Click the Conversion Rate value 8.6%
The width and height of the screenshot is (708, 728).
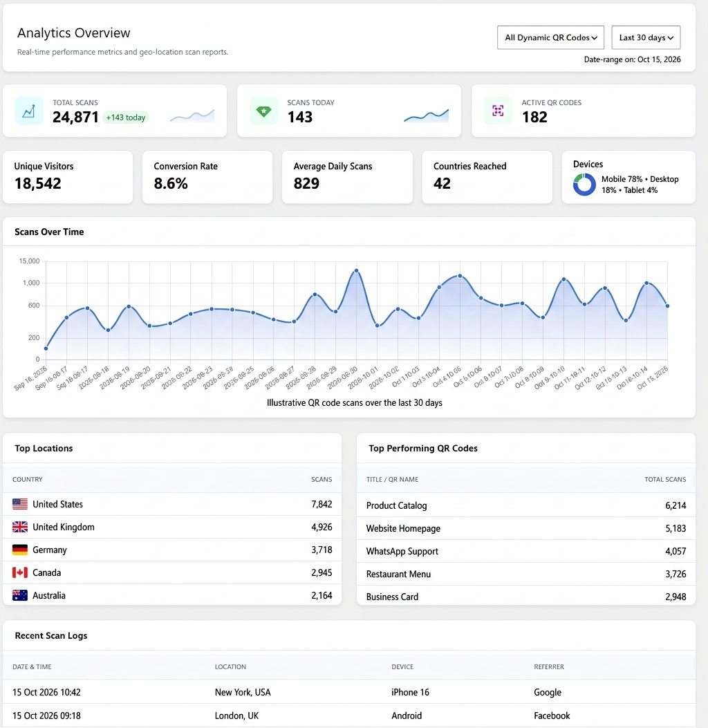coord(171,184)
